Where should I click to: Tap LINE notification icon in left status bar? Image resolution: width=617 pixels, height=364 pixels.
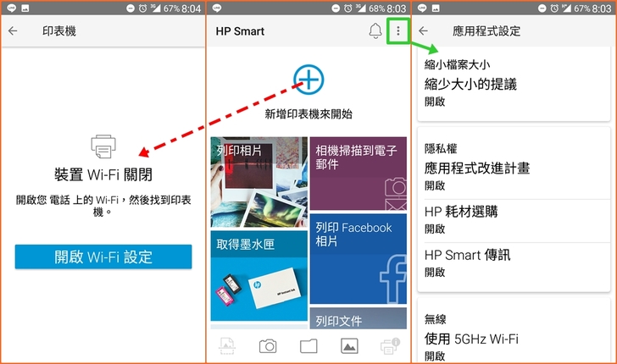tap(11, 8)
